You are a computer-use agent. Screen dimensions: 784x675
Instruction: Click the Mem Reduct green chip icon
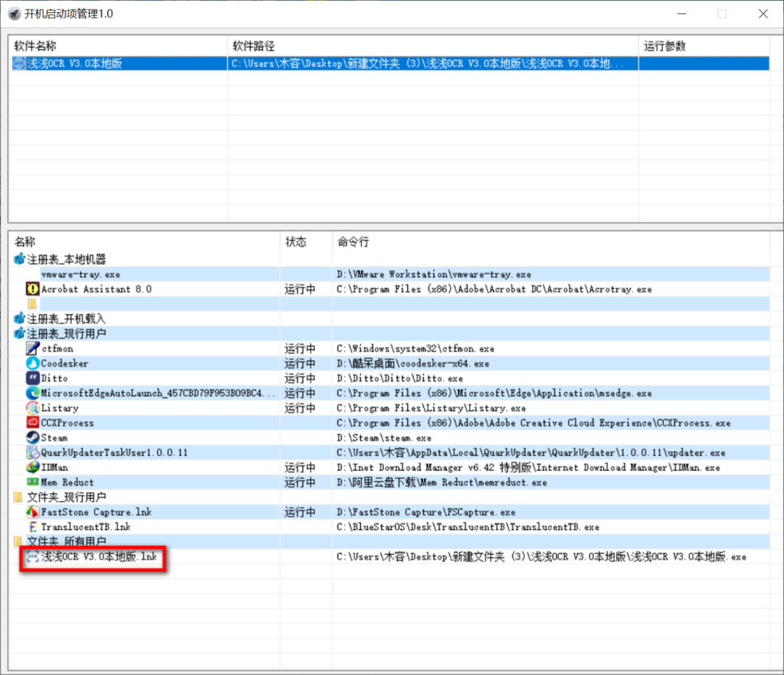point(33,482)
